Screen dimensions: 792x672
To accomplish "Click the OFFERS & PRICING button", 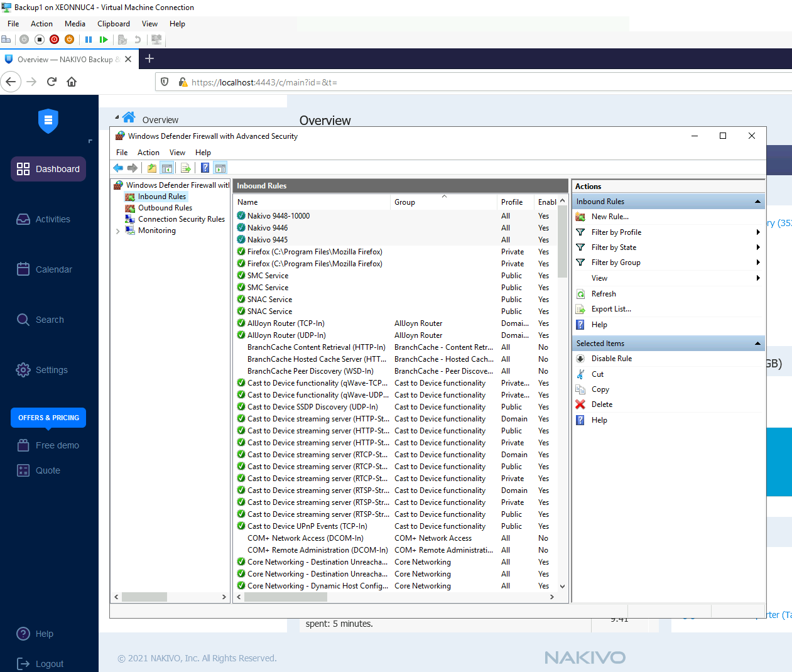I will pyautogui.click(x=48, y=418).
